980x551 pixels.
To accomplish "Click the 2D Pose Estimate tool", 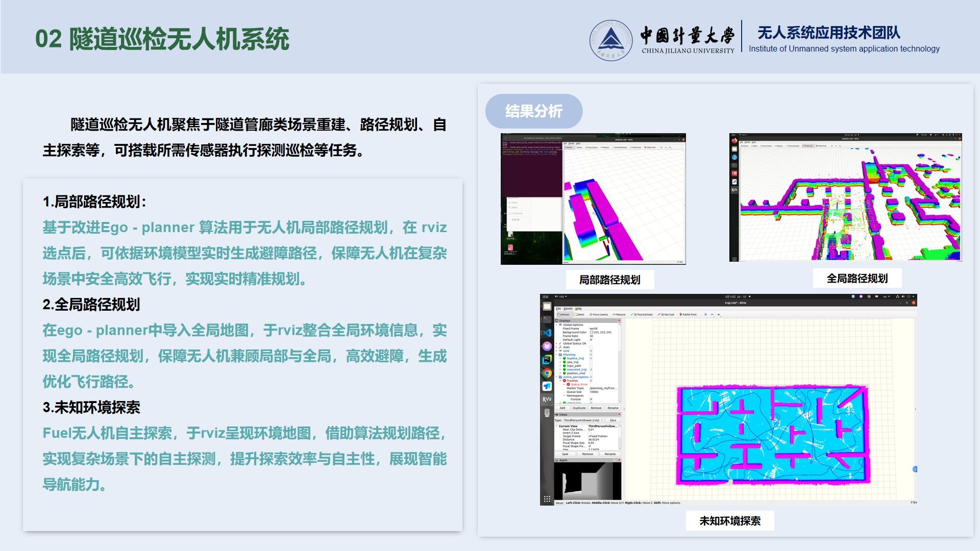I will [642, 315].
